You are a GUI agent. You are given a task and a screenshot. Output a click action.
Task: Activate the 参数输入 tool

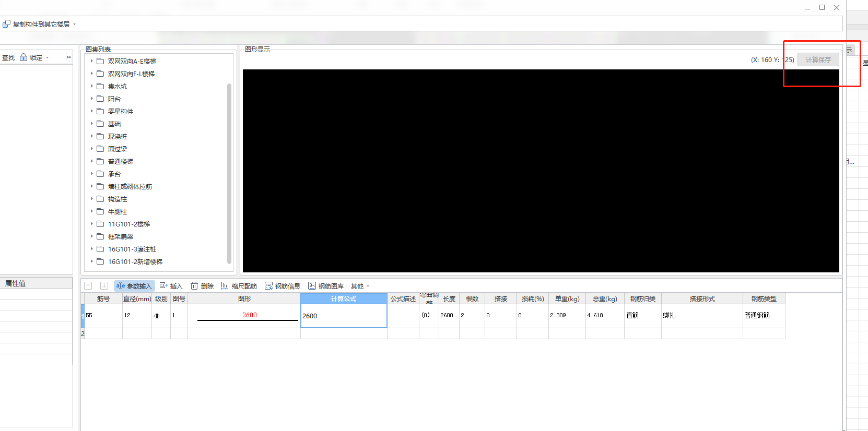(134, 286)
